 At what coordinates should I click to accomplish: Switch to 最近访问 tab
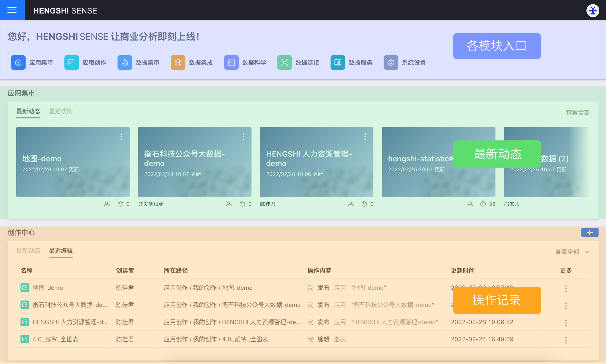tap(61, 111)
